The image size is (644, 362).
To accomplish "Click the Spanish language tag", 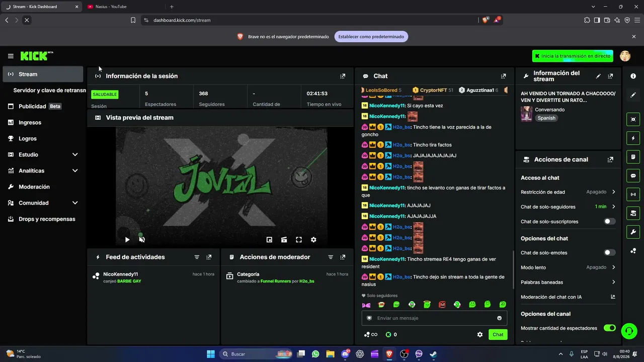I will pyautogui.click(x=546, y=118).
